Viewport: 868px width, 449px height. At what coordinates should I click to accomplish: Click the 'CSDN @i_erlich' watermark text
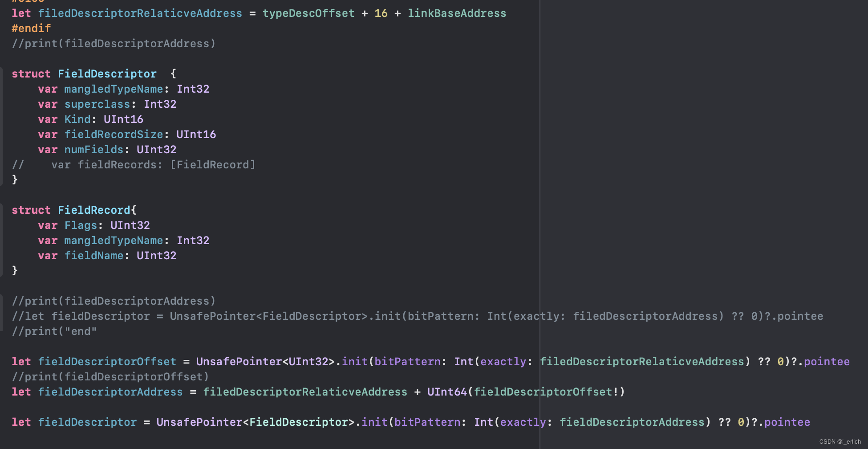(840, 441)
